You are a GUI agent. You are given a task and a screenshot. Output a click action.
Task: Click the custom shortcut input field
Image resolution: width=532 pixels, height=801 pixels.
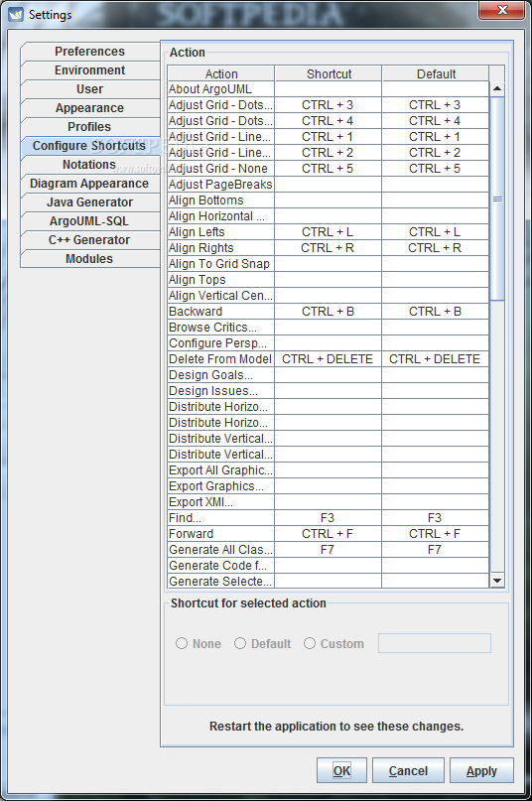tap(435, 643)
